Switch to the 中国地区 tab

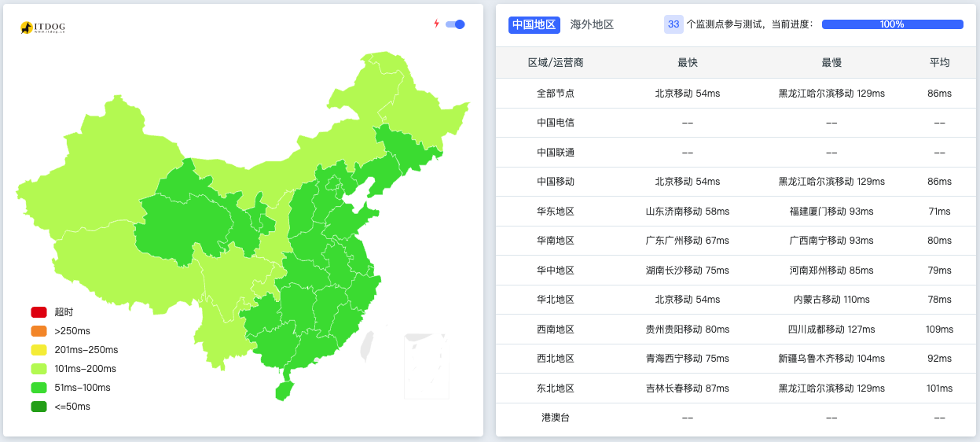[x=534, y=24]
